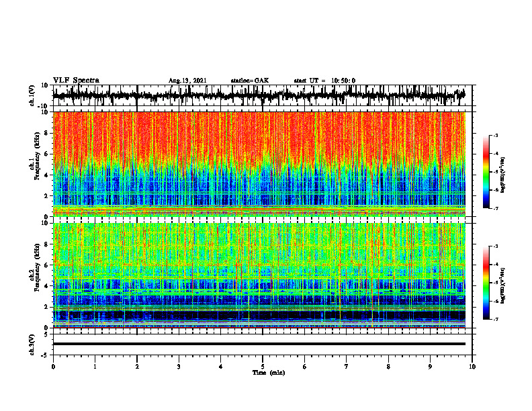The height and width of the screenshot is (411, 532).
Task: Click the time axis tick label "0"
Action: pos(53,367)
